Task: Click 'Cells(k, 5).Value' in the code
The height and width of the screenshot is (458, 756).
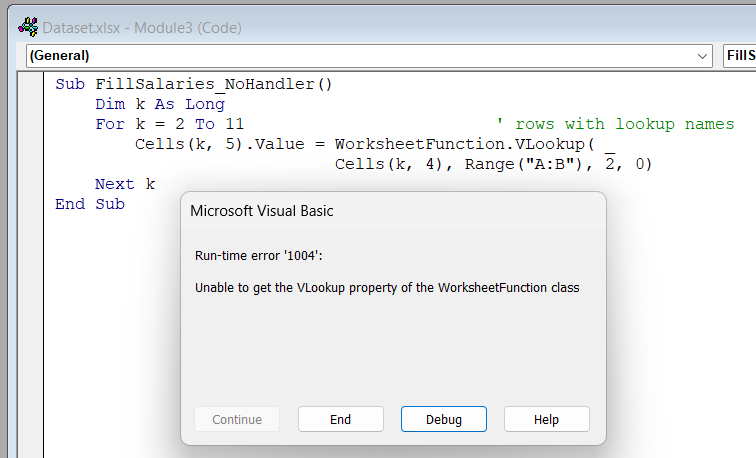Action: click(220, 144)
